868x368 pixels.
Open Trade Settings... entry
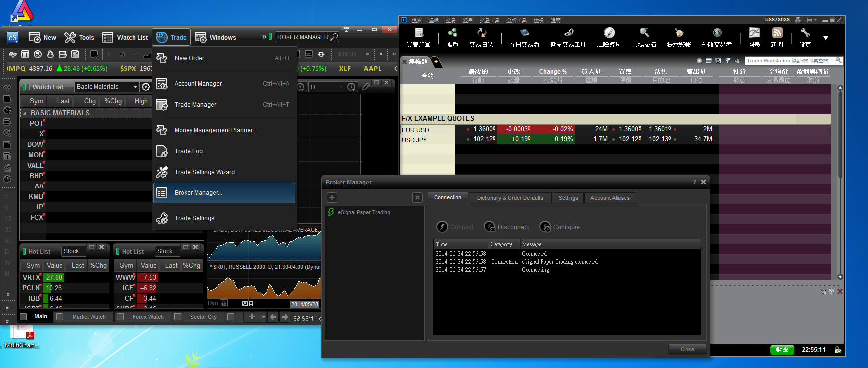pyautogui.click(x=224, y=218)
